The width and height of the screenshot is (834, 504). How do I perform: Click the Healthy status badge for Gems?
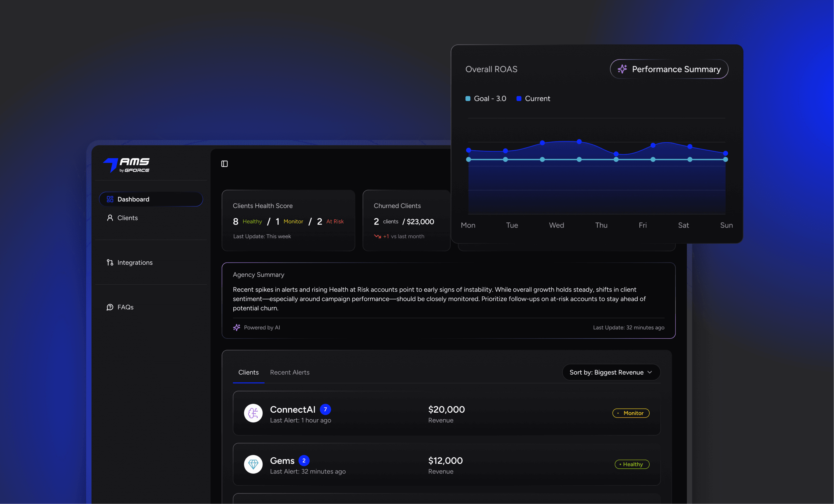[632, 464]
